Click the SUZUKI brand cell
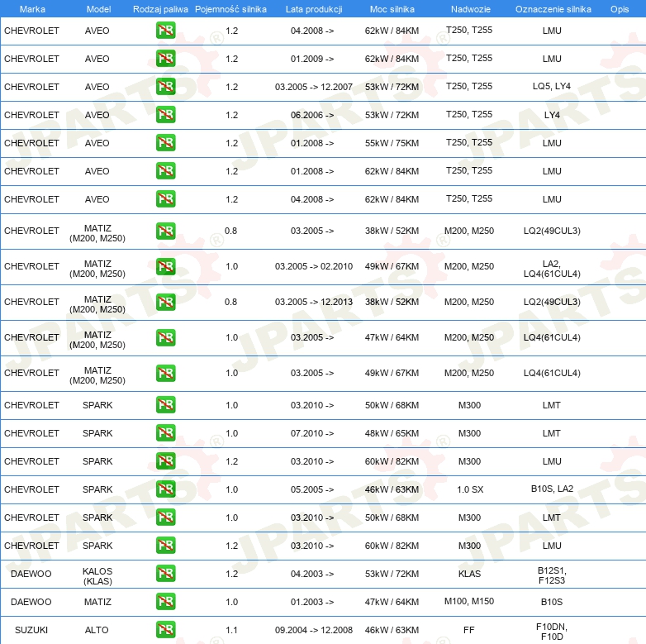This screenshot has height=644, width=646. (31, 630)
